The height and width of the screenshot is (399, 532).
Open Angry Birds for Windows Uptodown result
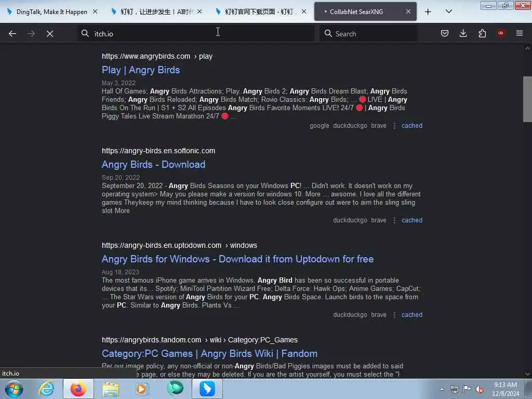[237, 259]
